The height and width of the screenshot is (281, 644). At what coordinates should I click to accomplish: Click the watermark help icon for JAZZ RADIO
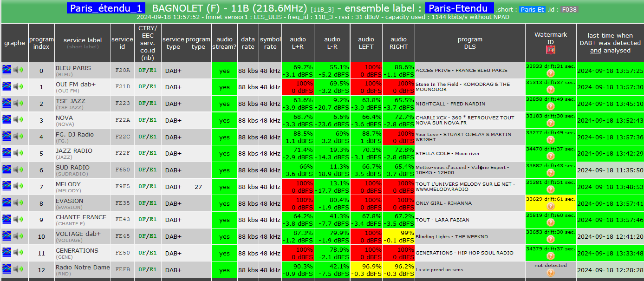[551, 157]
